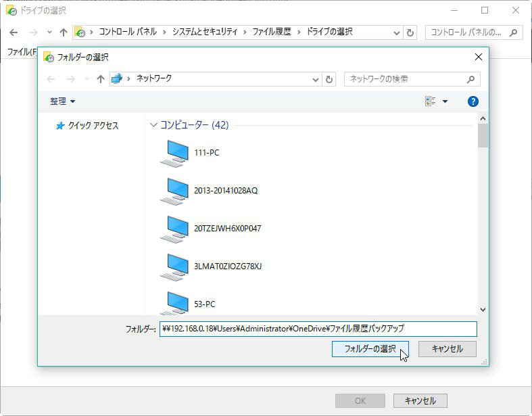Click the network icon in address bar
Viewport: 532px width, 416px height.
pos(117,78)
